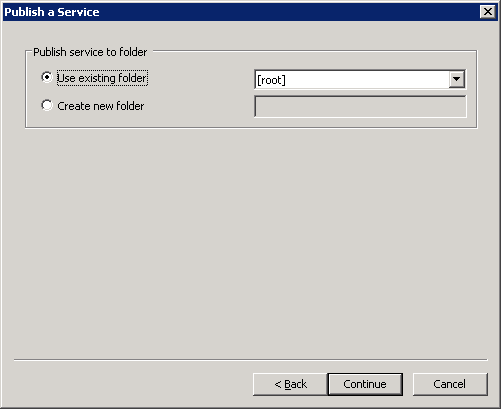The image size is (501, 409).
Task: Click the new folder name input field
Action: point(360,106)
